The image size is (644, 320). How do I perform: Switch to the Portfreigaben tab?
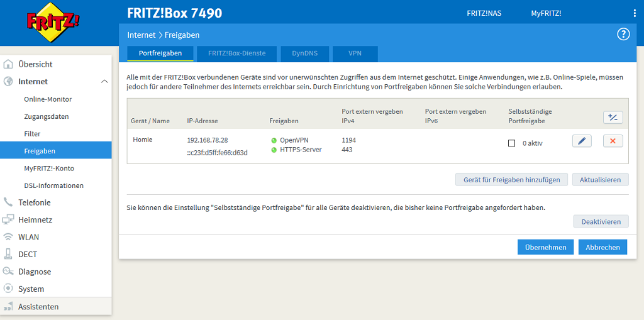[x=160, y=53]
